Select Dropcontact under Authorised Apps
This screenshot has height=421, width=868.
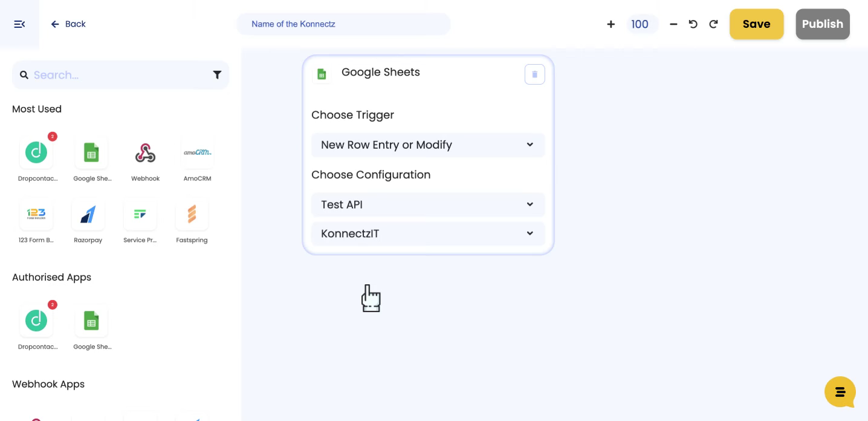click(x=36, y=321)
